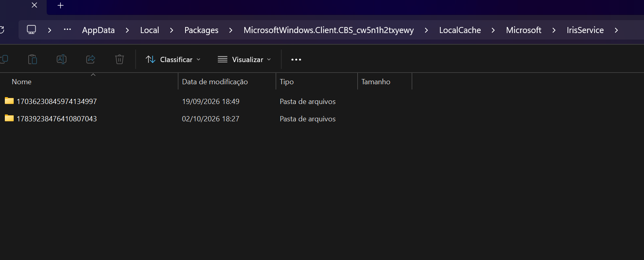644x260 pixels.
Task: Click date 19/09/2026 18:49
Action: (211, 102)
